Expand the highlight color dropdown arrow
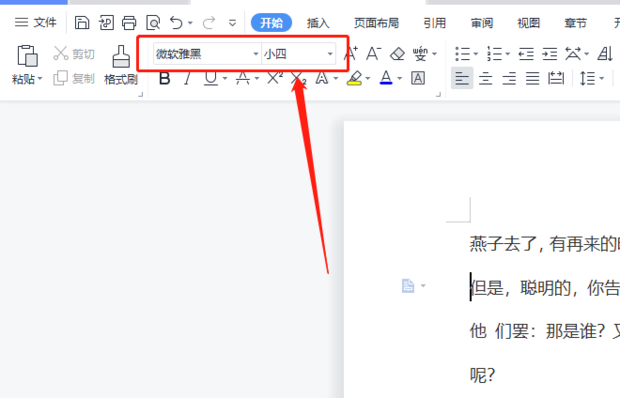 [368, 79]
